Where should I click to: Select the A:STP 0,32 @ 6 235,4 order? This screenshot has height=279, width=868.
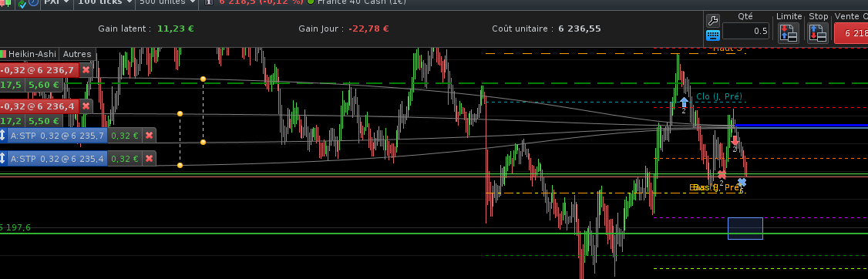(57, 159)
